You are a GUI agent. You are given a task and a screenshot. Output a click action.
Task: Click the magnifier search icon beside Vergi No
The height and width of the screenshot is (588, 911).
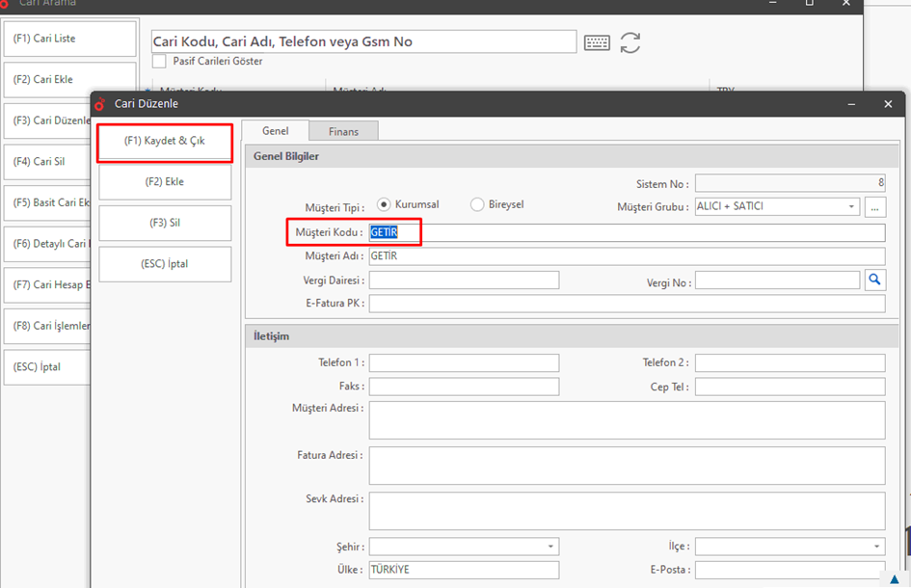pos(875,281)
